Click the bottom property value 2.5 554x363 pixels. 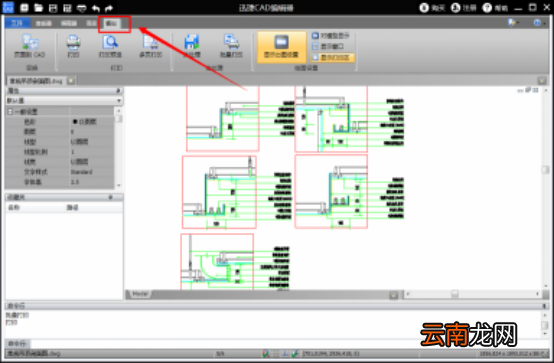[74, 182]
